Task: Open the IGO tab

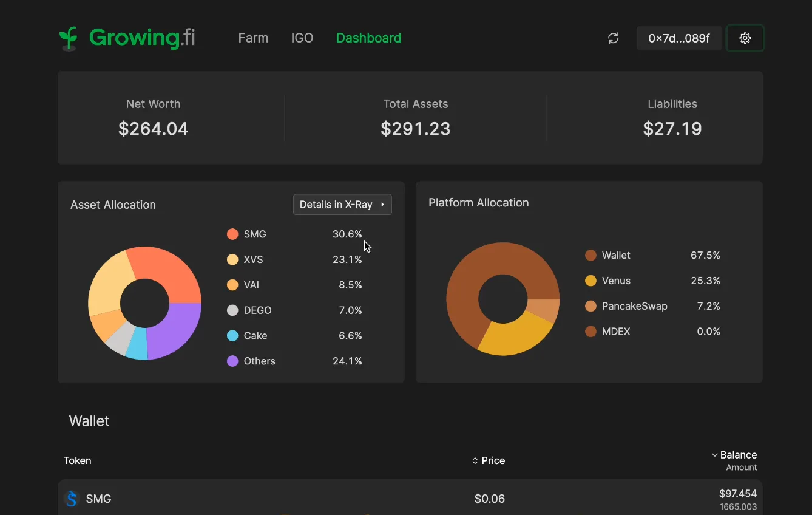Action: 302,38
